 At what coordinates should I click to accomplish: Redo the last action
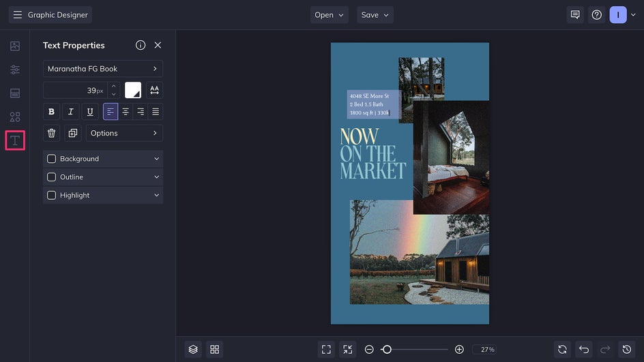605,349
